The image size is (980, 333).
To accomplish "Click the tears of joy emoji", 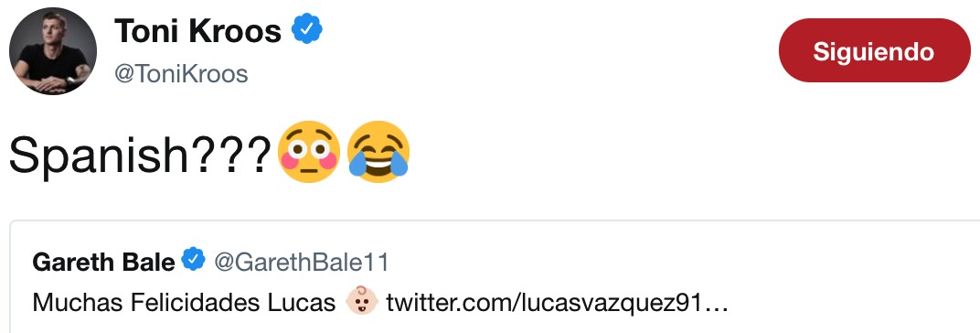I will 378,152.
